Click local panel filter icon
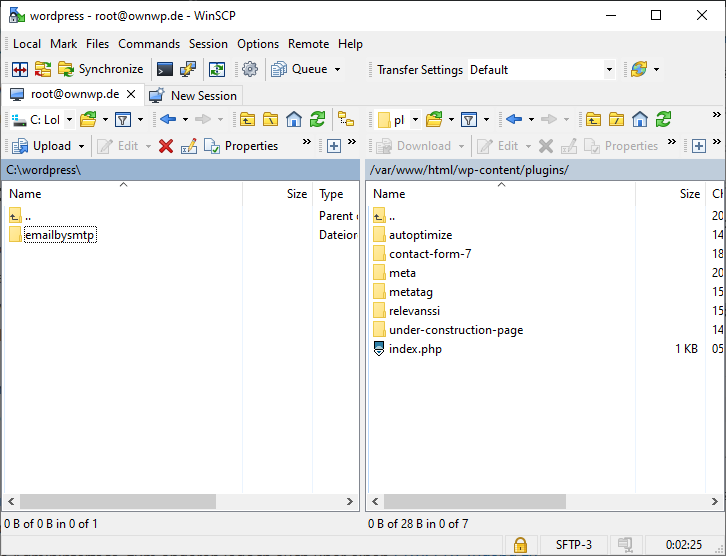This screenshot has width=726, height=556. click(123, 120)
